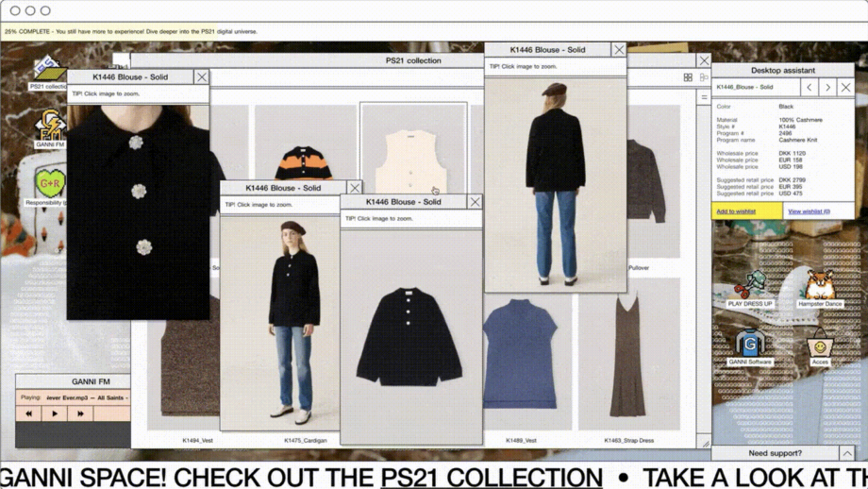The image size is (868, 489).
Task: Open the Acces bag icon
Action: point(820,347)
